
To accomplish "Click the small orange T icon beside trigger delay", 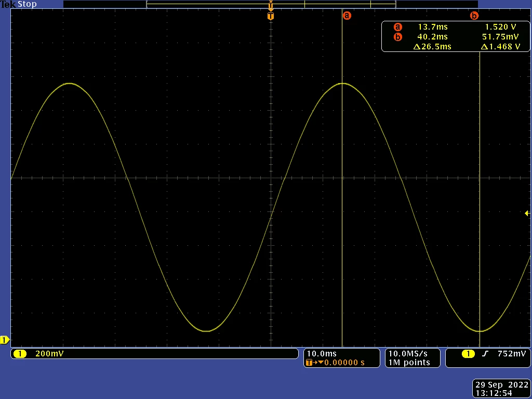I will pos(309,363).
